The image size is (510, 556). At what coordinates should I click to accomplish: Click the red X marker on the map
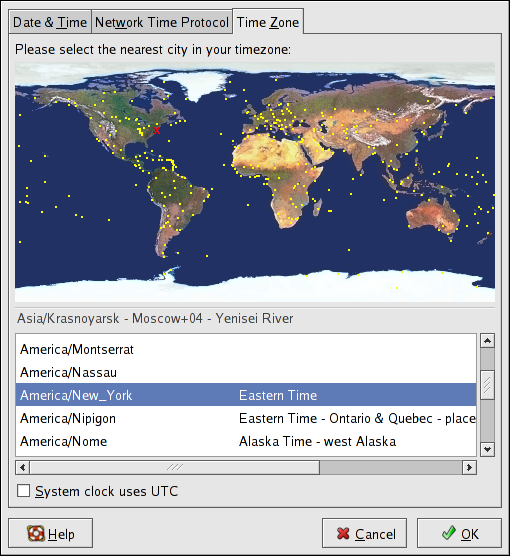point(157,130)
